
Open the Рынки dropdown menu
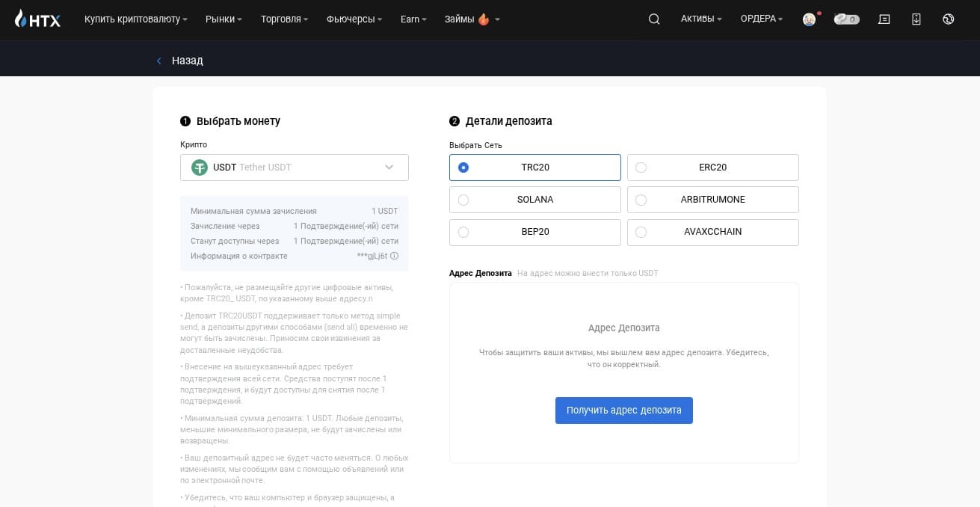[224, 19]
